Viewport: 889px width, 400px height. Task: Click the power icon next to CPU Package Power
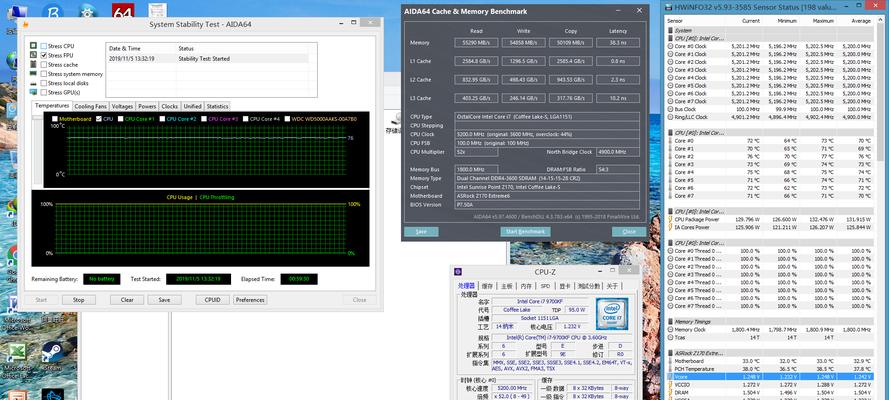click(x=670, y=219)
